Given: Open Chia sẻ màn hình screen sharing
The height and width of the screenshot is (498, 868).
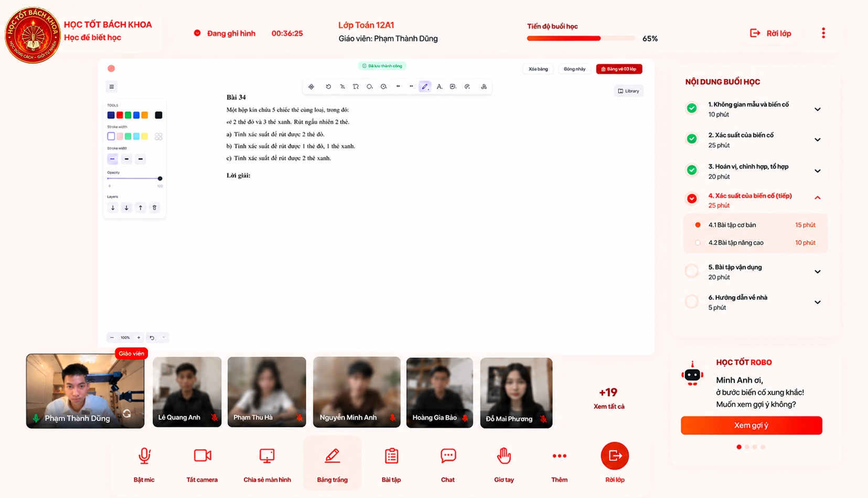Looking at the screenshot, I should (x=267, y=463).
